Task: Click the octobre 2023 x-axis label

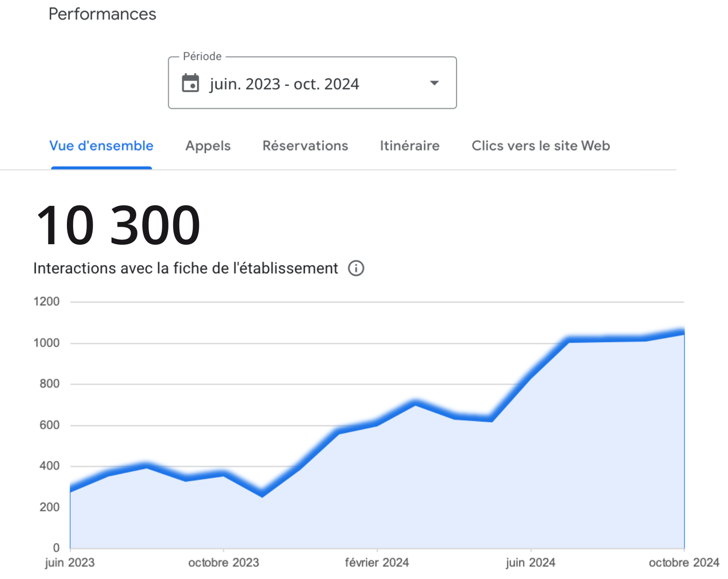Action: [x=224, y=563]
